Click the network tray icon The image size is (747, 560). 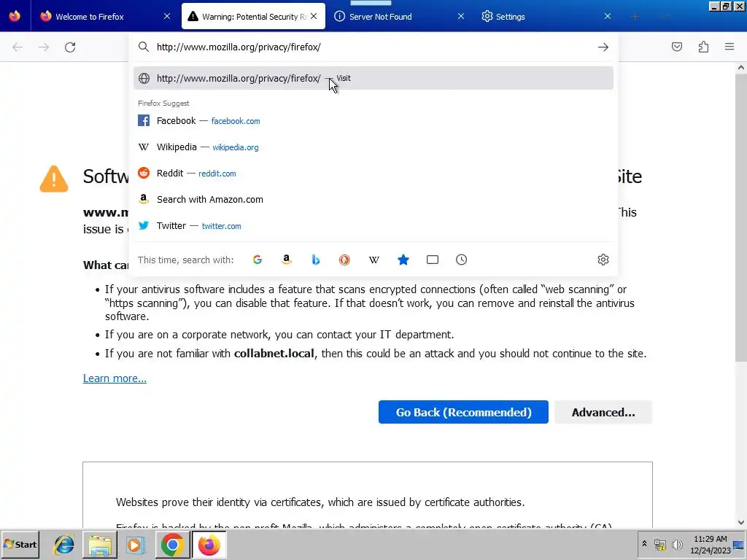coord(659,544)
